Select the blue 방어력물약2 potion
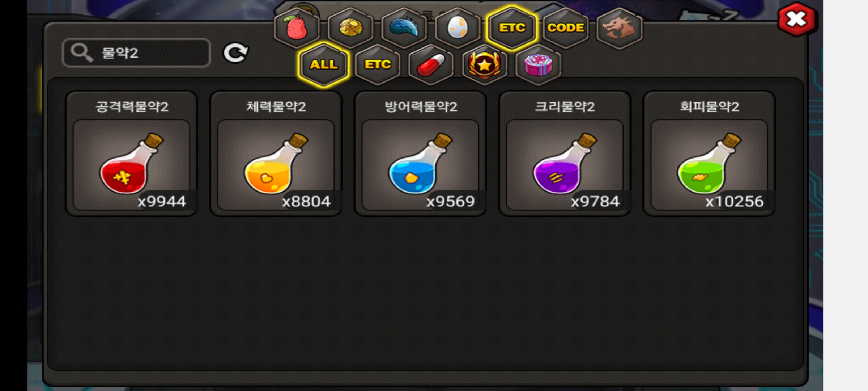This screenshot has width=868, height=391. (x=420, y=154)
